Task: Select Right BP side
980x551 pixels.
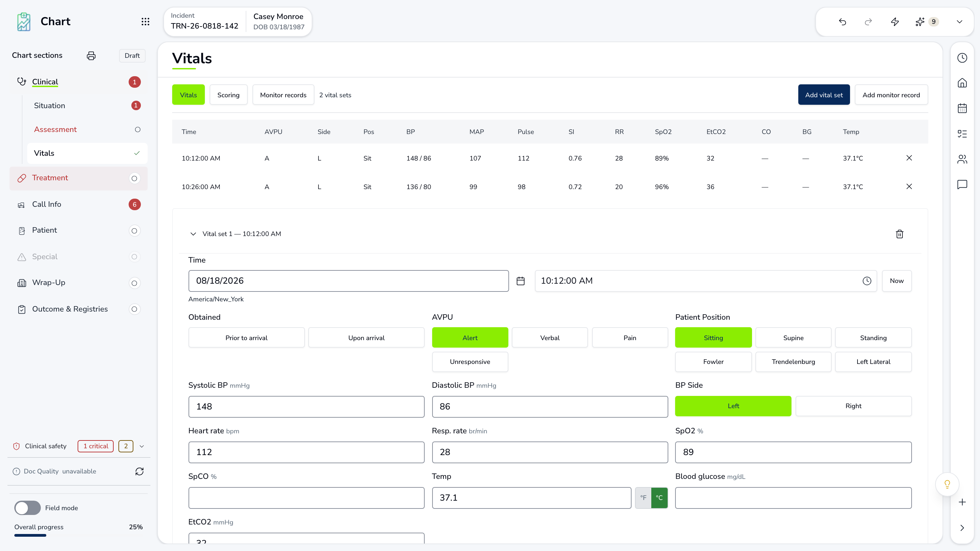Action: coord(853,406)
